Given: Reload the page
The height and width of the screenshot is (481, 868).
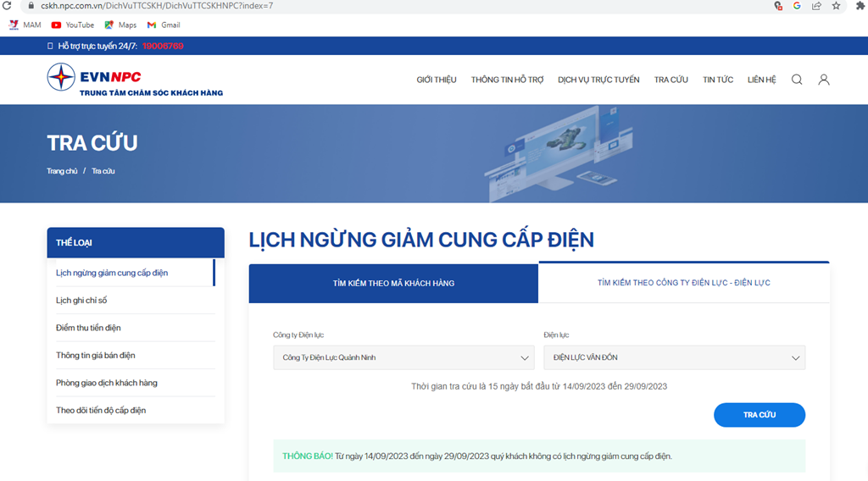Looking at the screenshot, I should (x=7, y=6).
